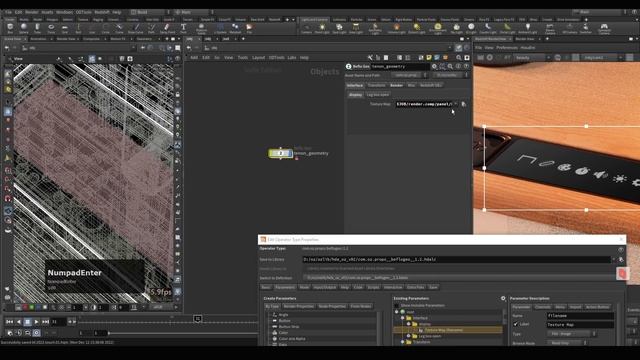
Task: Click the sticky note icon in network toolbar
Action: [429, 58]
